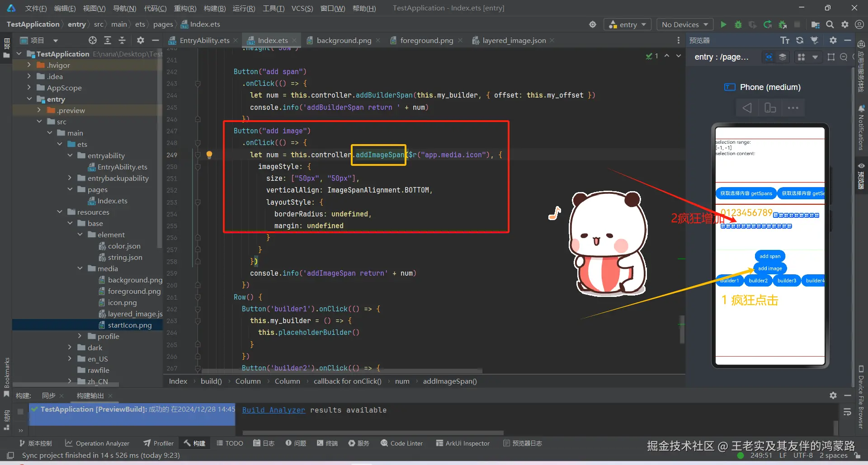Toggle the layers view icon in previewer
Screen dimensions: 868x465
tap(783, 57)
